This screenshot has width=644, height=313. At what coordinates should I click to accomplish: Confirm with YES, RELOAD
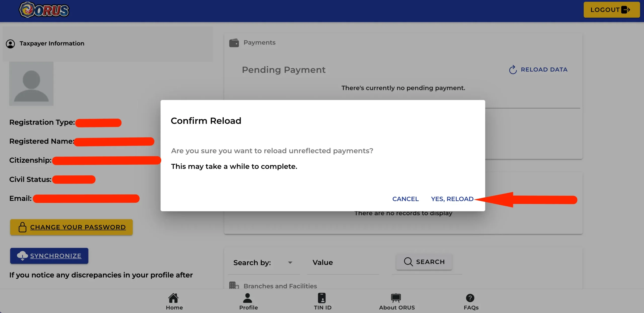tap(452, 199)
